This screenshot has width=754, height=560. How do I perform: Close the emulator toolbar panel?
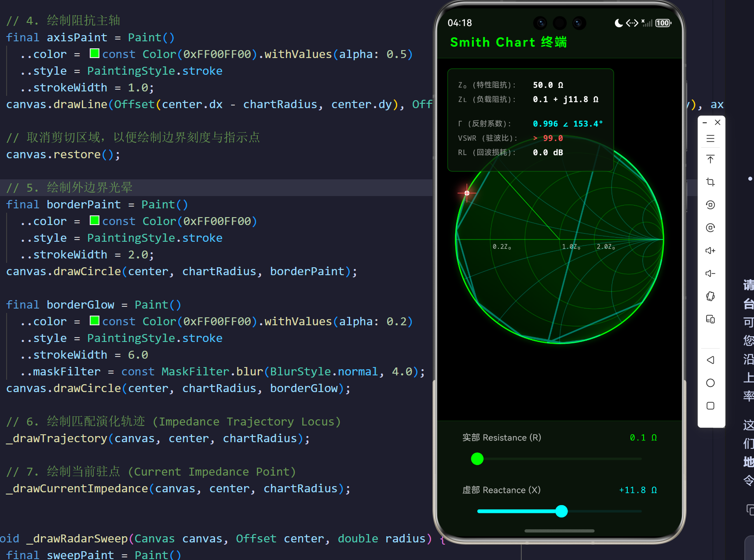(717, 122)
